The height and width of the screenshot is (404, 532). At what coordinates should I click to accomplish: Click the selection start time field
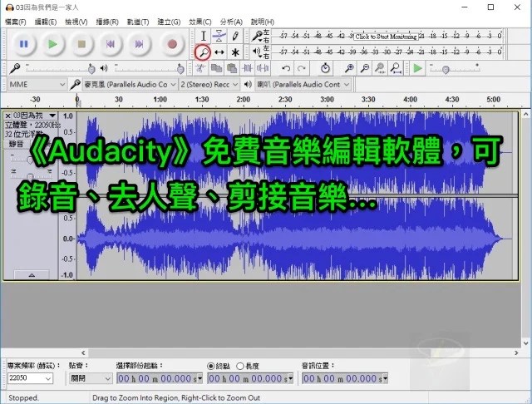pos(160,378)
